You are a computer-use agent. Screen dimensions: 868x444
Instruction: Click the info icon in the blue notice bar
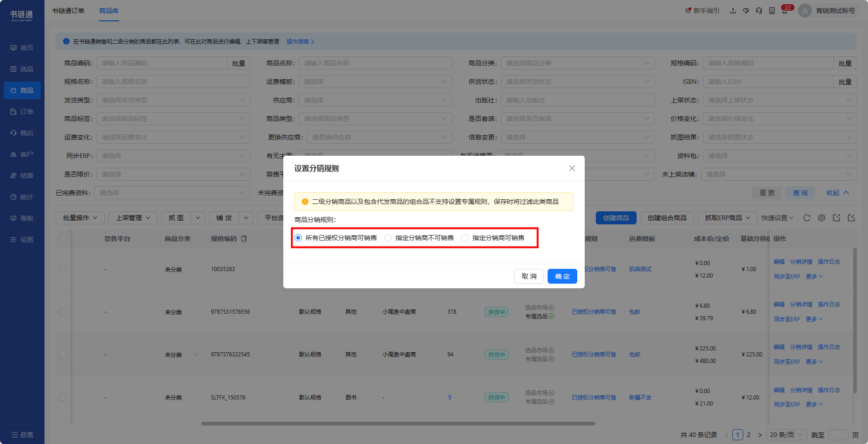pyautogui.click(x=66, y=41)
